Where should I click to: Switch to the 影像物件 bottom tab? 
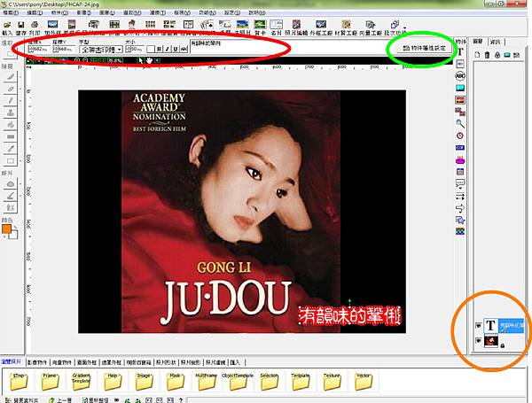click(x=37, y=362)
